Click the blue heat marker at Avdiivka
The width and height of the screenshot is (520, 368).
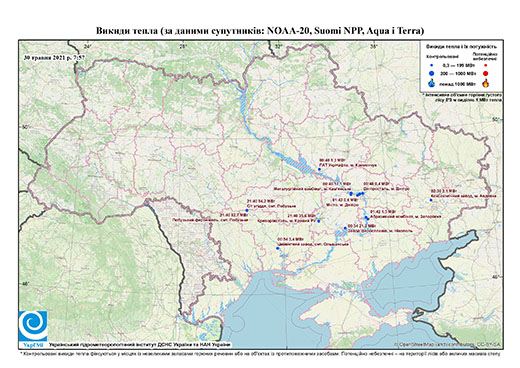point(431,200)
